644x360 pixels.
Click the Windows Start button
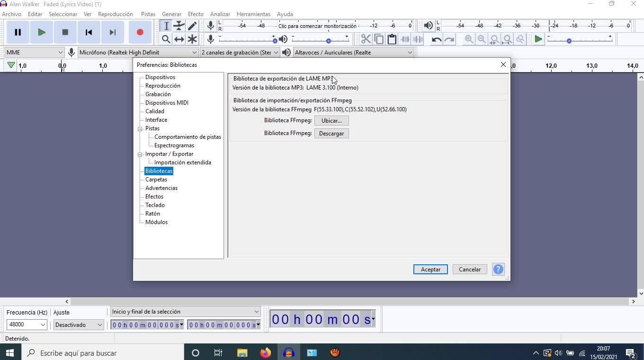(10, 353)
